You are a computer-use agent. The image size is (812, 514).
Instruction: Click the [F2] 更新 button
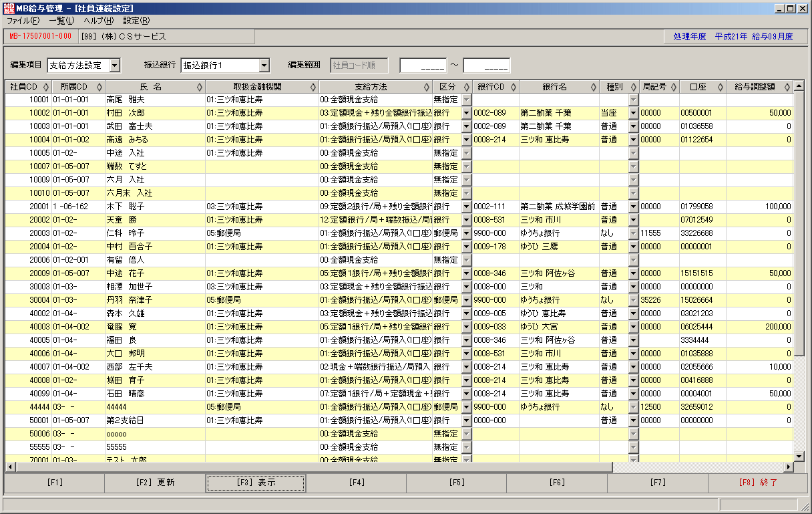tap(155, 483)
